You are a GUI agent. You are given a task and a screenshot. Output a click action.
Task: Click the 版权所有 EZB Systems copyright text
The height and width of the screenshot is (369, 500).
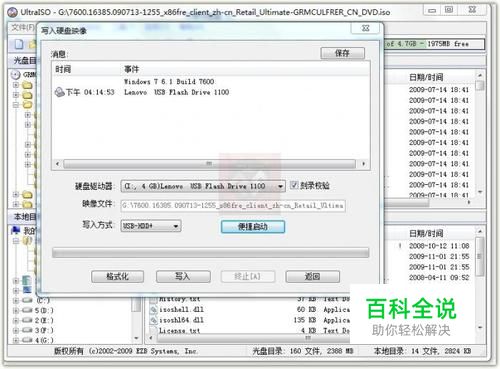coord(126,351)
